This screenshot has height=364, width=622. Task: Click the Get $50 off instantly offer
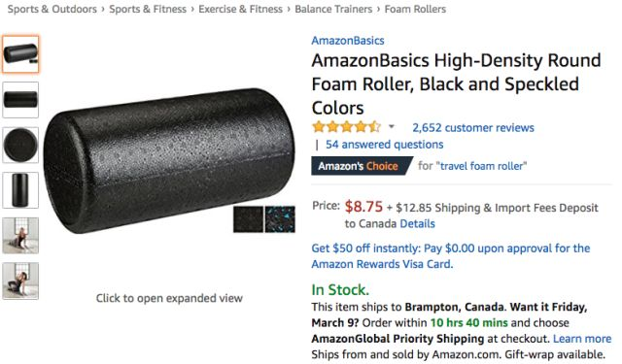[x=451, y=256]
